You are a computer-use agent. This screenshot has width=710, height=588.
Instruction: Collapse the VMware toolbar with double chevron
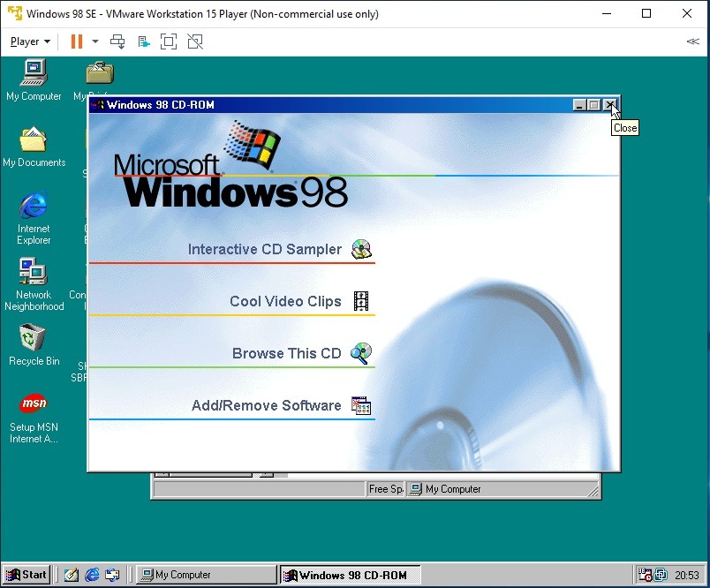point(693,41)
